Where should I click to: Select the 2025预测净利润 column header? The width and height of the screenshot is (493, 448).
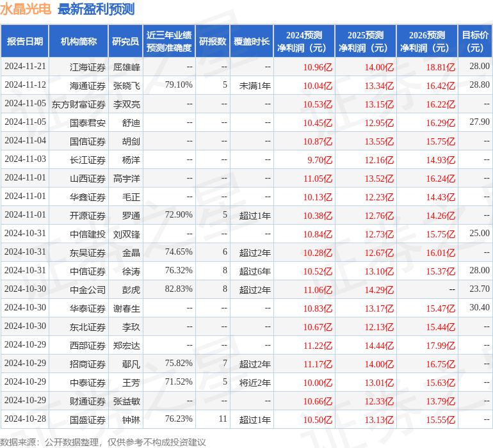click(x=366, y=41)
